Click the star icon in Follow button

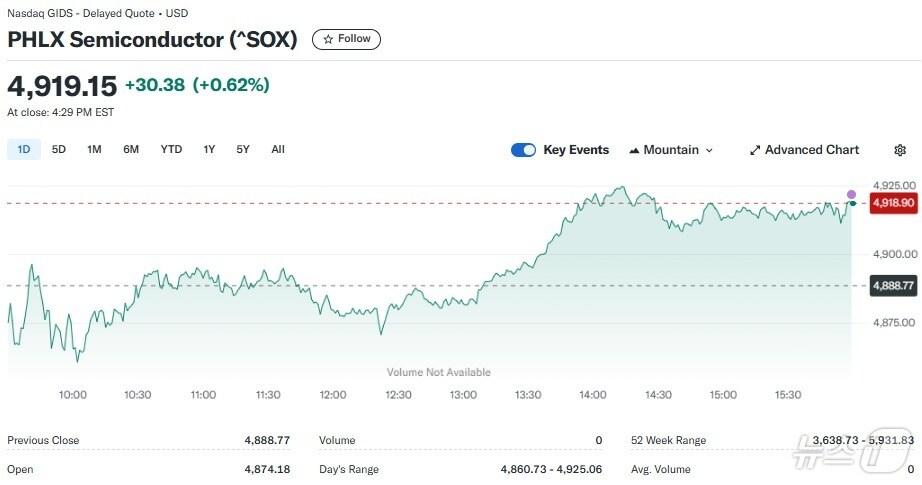328,40
